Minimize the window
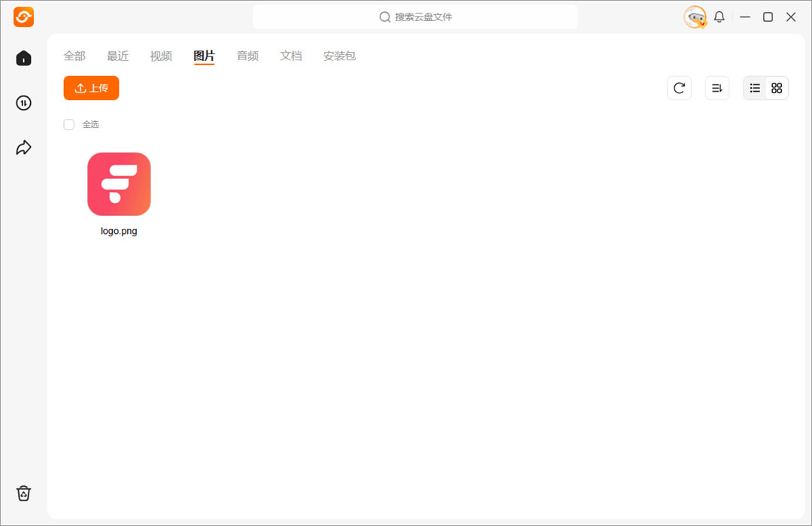The height and width of the screenshot is (526, 812). click(x=744, y=17)
